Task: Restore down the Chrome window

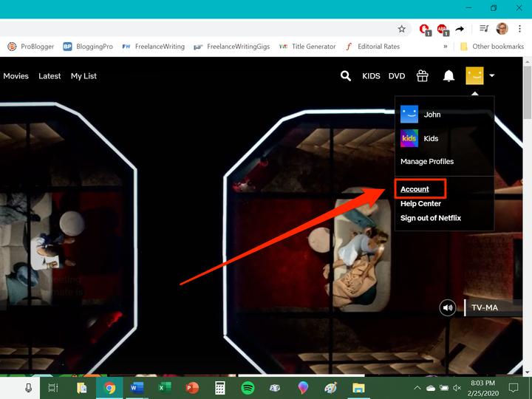Action: 494,8
